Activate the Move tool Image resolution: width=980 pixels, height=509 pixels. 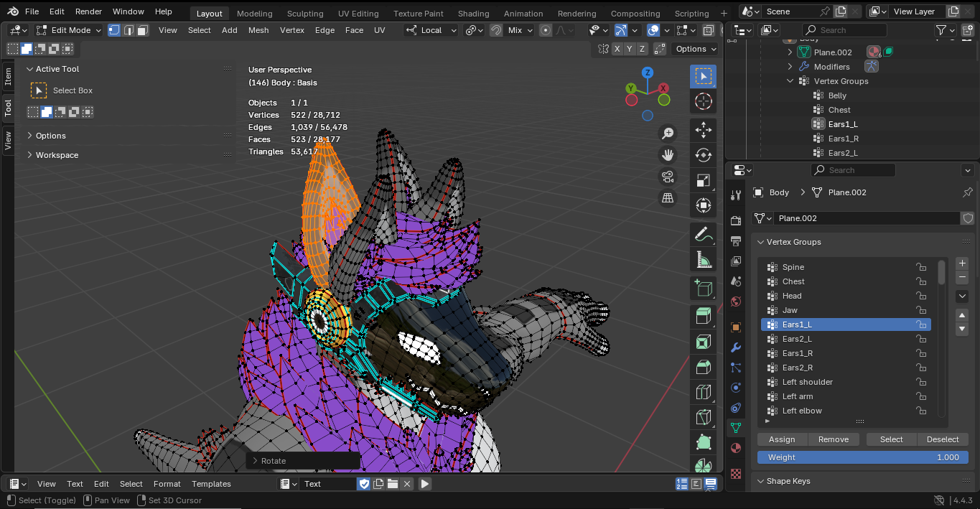[704, 130]
